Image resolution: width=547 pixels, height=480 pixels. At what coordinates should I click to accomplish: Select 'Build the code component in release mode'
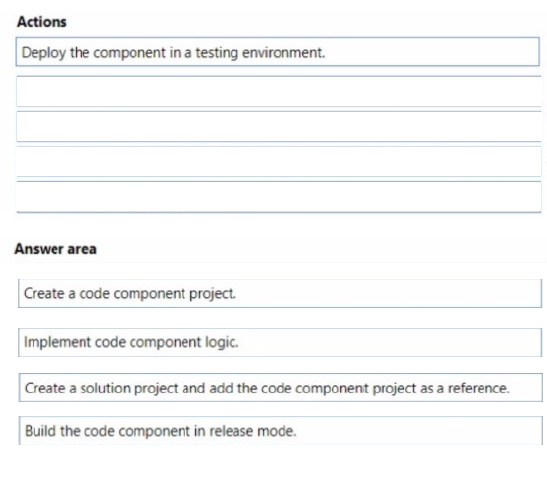[280, 430]
